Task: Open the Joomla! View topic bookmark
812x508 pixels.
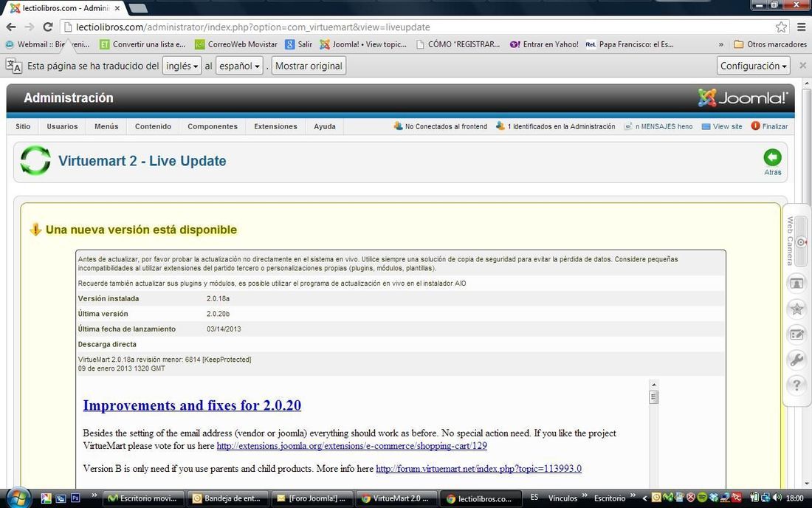Action: 363,44
